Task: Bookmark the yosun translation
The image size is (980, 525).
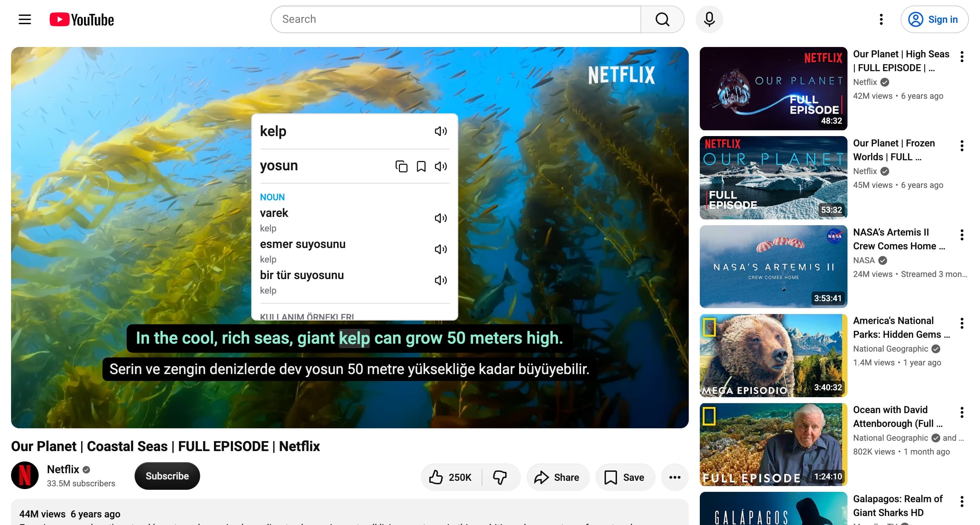Action: 421,166
